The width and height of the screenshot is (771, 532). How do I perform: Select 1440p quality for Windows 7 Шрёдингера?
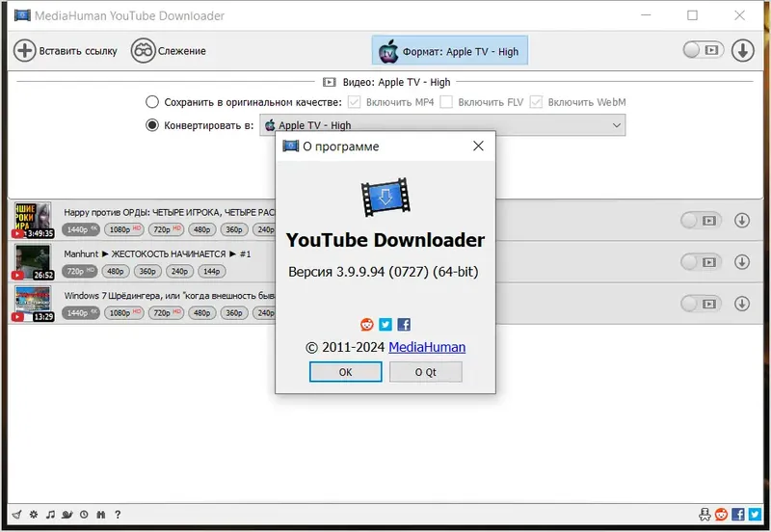tap(81, 313)
